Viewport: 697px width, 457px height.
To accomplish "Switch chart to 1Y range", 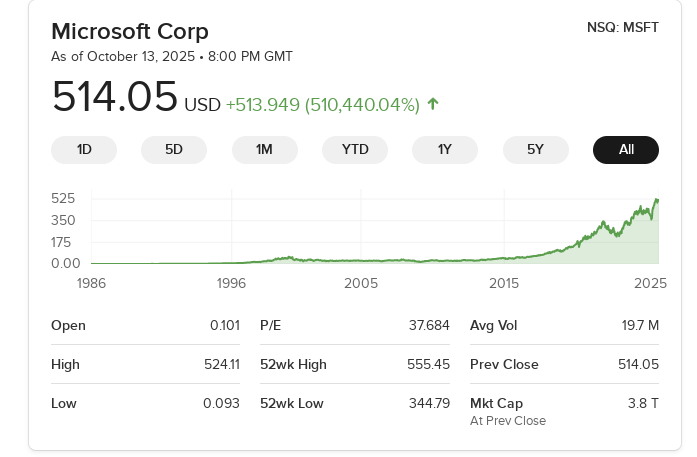I will point(445,150).
